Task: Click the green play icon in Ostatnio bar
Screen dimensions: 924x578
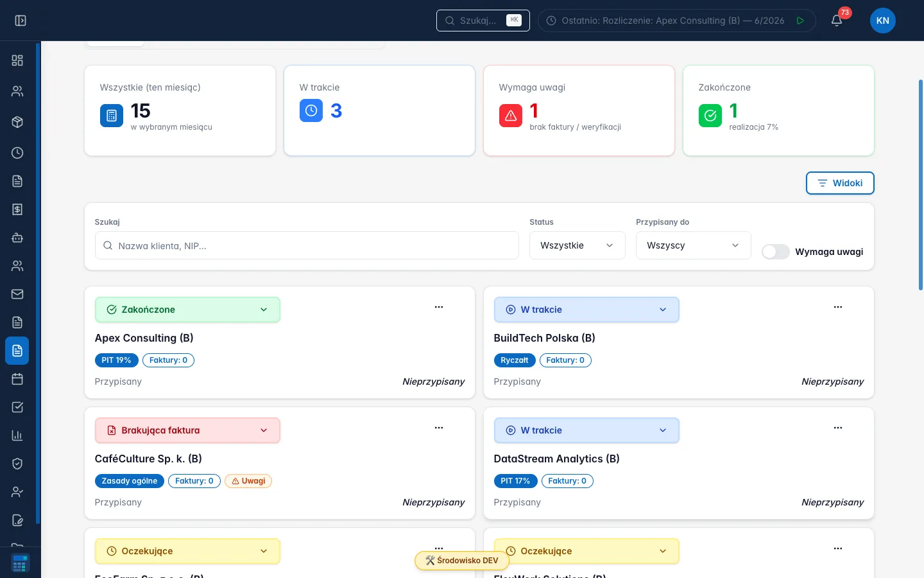Action: pos(800,21)
